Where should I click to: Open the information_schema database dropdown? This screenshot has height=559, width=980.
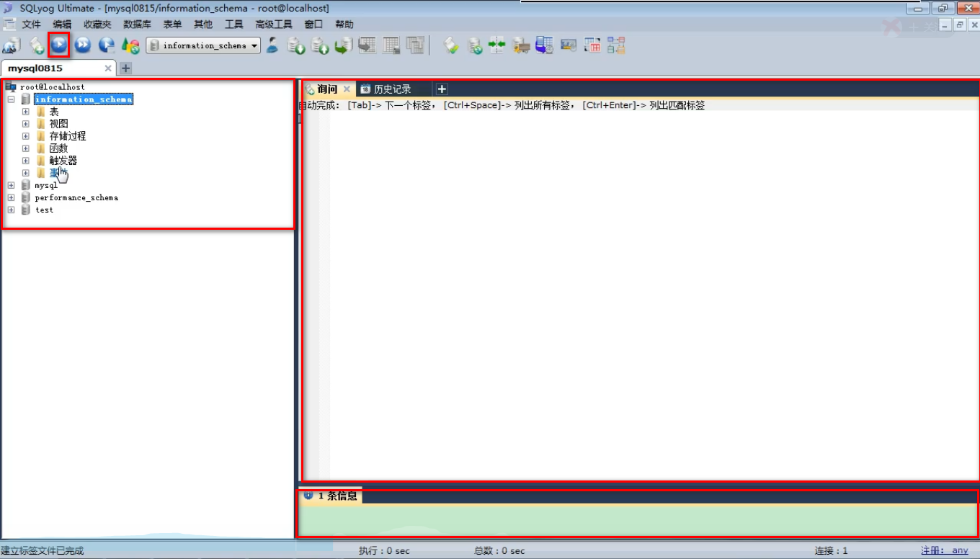click(x=203, y=45)
